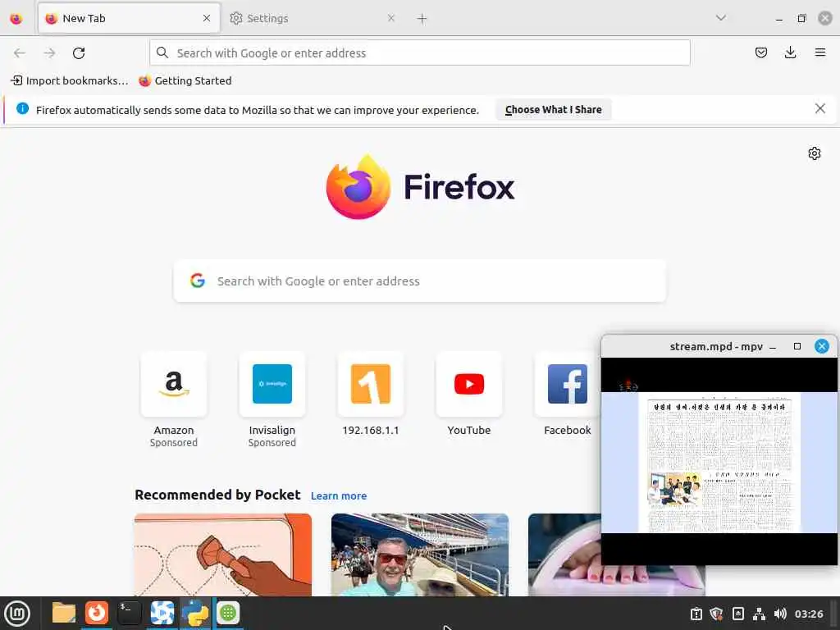Click the Firefox View pinned icon
840x630 pixels.
[x=16, y=19]
